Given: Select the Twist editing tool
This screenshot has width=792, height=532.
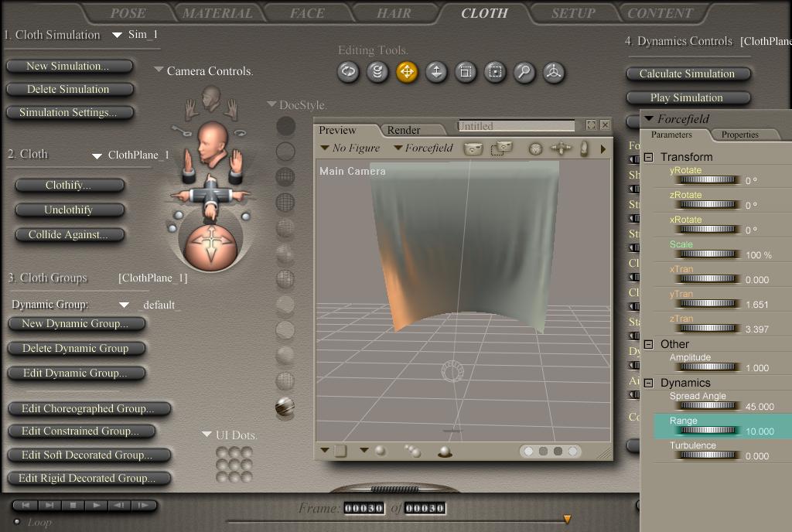Looking at the screenshot, I should (x=377, y=73).
